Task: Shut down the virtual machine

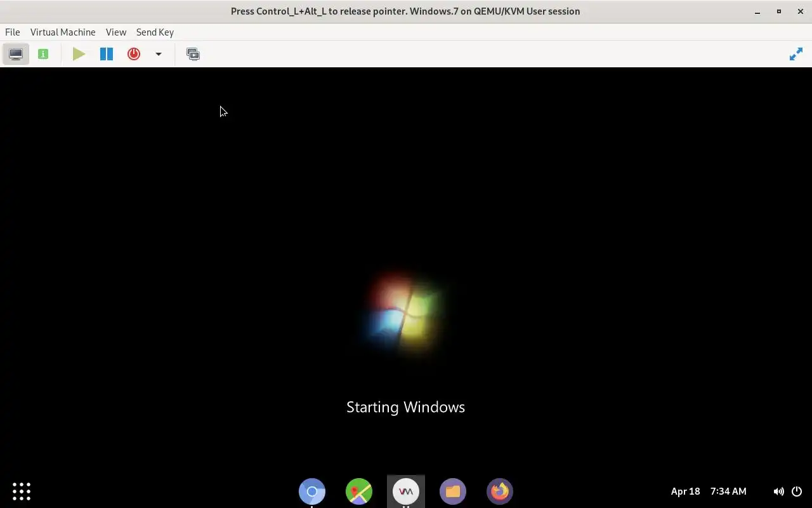Action: point(133,54)
